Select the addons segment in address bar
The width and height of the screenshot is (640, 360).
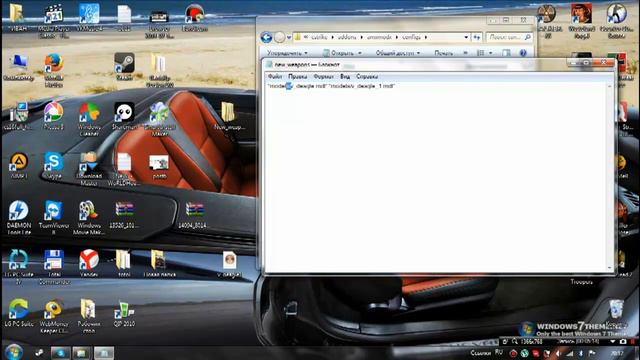pyautogui.click(x=347, y=37)
